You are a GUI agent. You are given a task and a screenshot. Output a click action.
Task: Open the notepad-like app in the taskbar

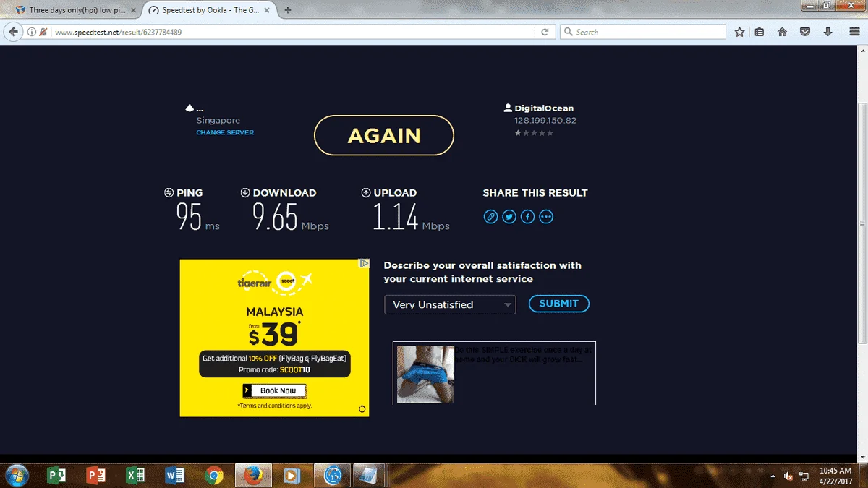click(x=370, y=475)
